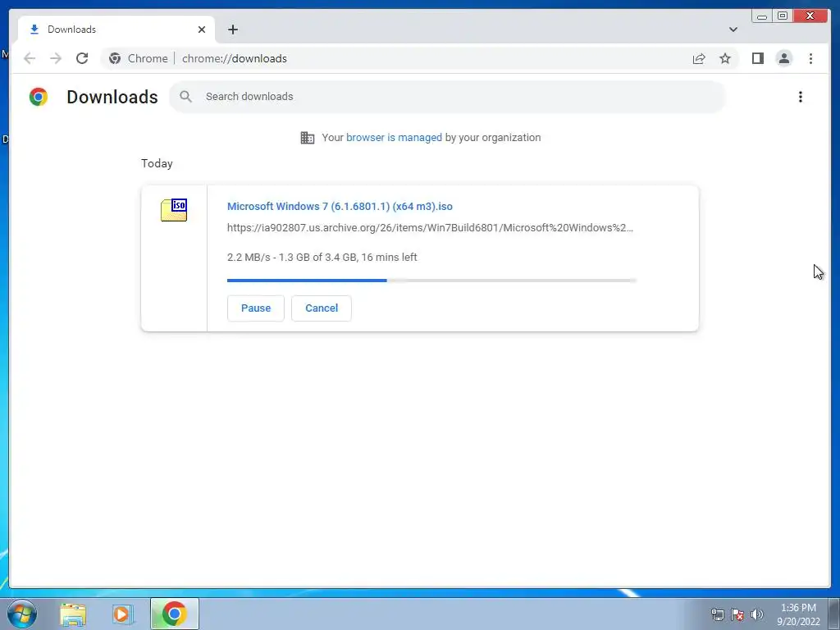Click the Chrome taskbar button
This screenshot has height=630, width=840.
pyautogui.click(x=175, y=614)
